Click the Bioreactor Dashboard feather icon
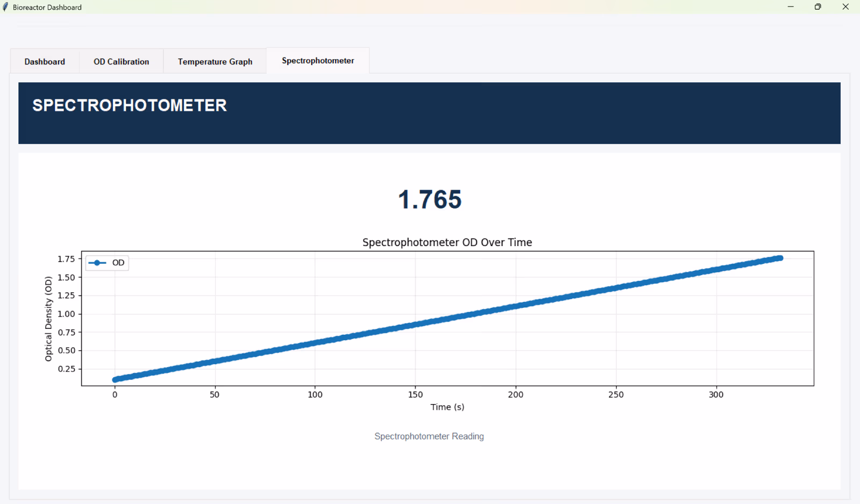860x504 pixels. [5, 7]
